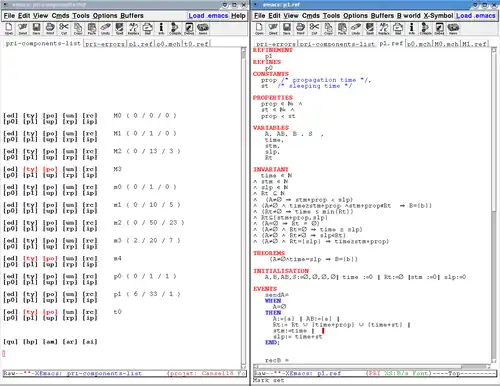Click the Info icon in the pri-components-list window toolbar
The width and height of the screenshot is (500, 386).
tap(161, 28)
